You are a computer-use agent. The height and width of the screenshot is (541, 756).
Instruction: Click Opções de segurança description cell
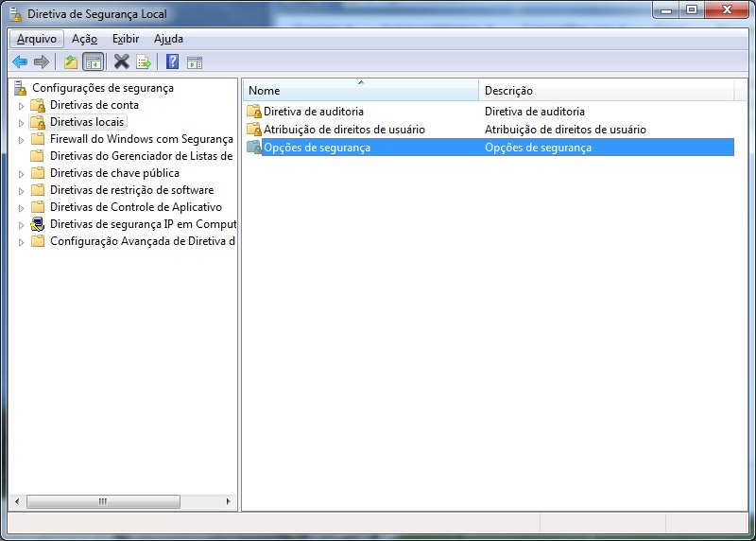pos(538,148)
